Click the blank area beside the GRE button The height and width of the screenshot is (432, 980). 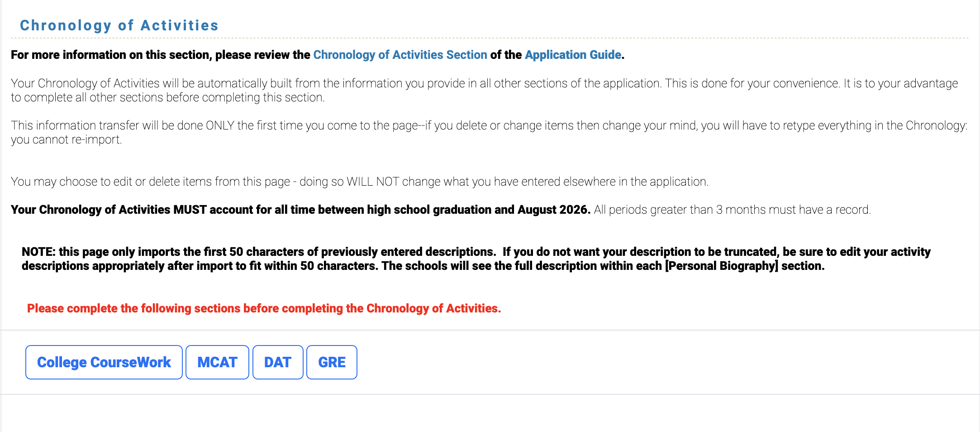pyautogui.click(x=633, y=362)
